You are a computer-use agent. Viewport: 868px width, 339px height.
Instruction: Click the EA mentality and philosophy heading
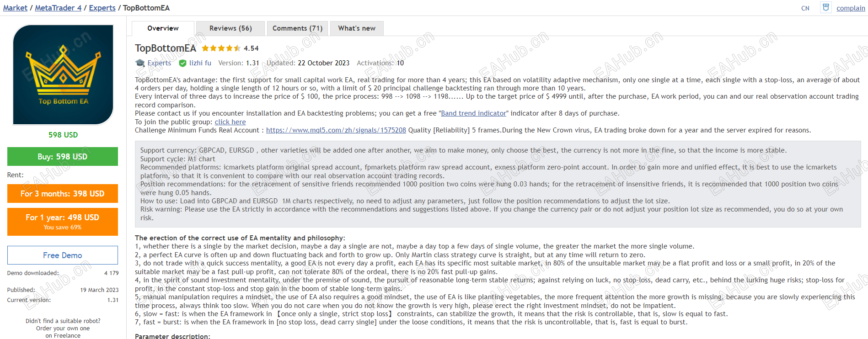click(x=240, y=238)
